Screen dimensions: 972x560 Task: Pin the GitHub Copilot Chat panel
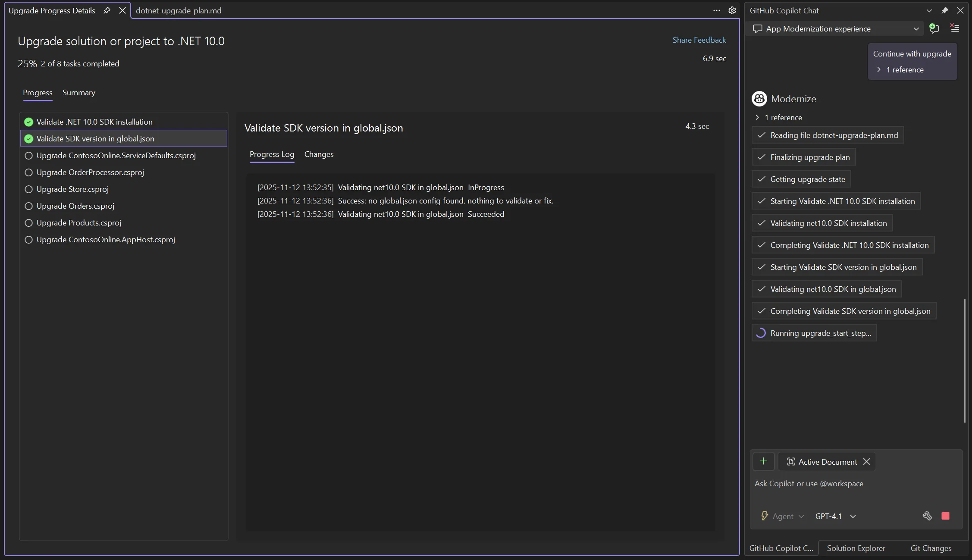click(x=944, y=10)
